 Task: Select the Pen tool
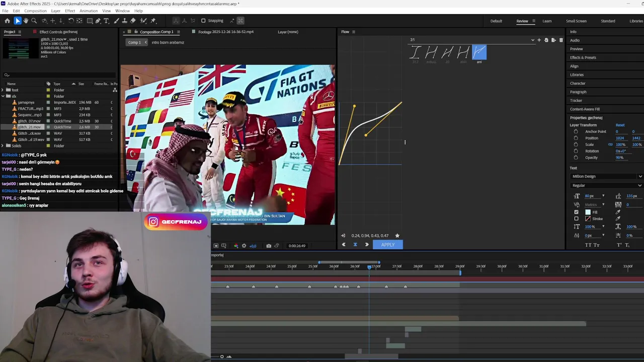pos(98,21)
